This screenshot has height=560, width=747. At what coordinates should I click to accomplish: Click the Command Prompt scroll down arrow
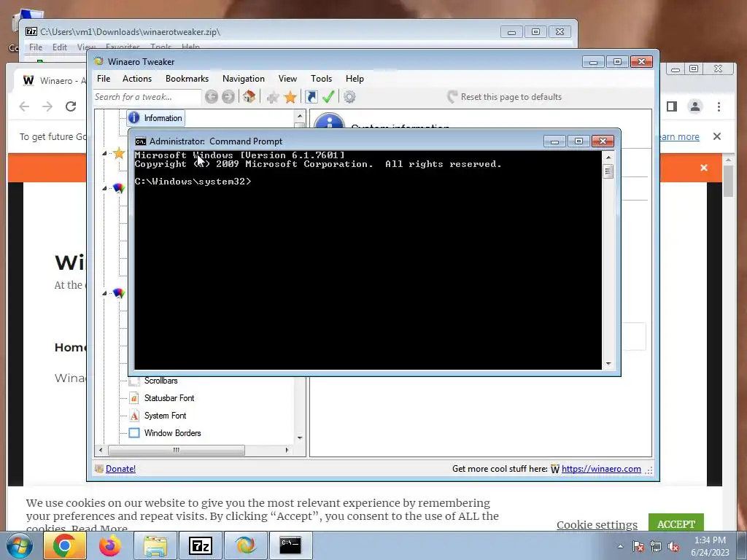(608, 365)
